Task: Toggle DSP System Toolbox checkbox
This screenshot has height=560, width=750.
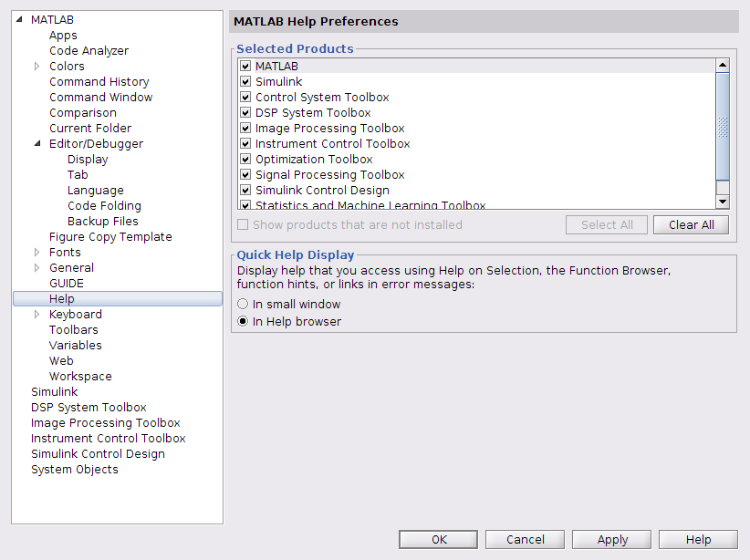Action: click(245, 112)
